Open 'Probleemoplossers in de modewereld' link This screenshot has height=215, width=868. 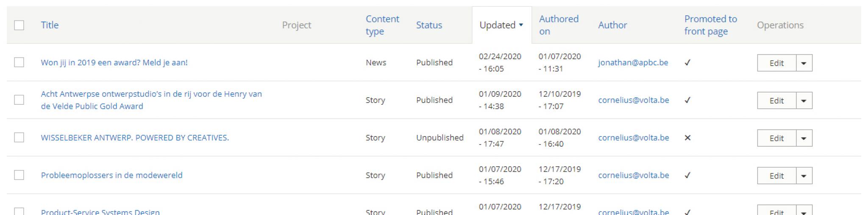click(x=111, y=175)
